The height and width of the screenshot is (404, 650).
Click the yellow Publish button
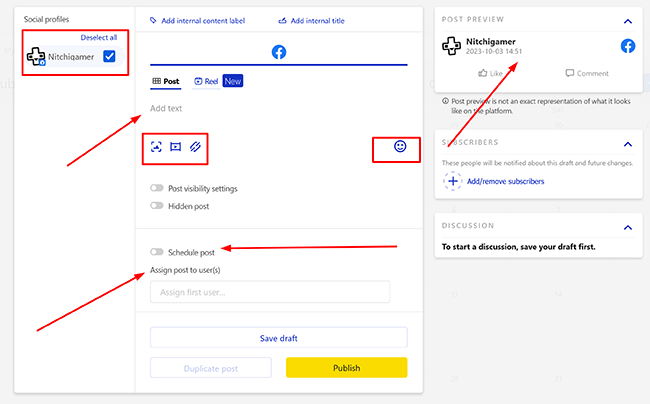[x=346, y=368]
